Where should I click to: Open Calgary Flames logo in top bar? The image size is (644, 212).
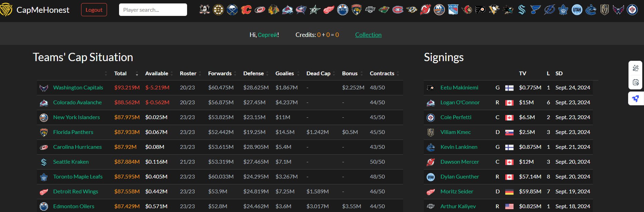tap(246, 10)
